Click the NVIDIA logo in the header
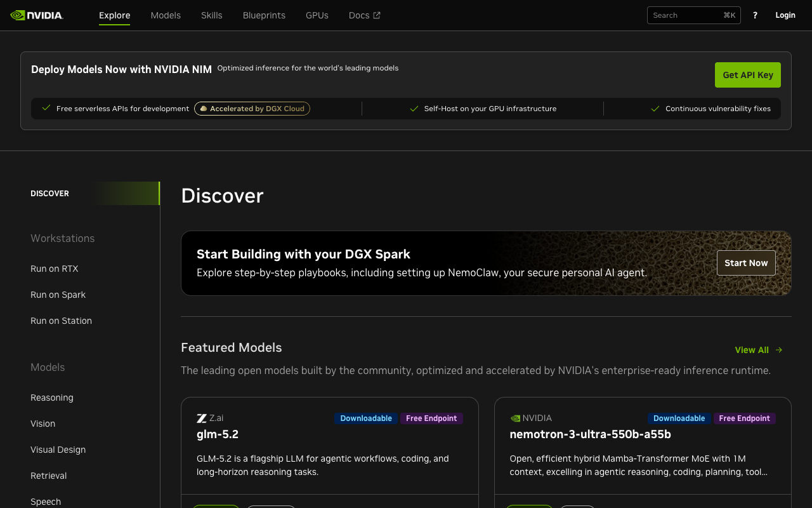The width and height of the screenshot is (812, 508). [x=37, y=15]
